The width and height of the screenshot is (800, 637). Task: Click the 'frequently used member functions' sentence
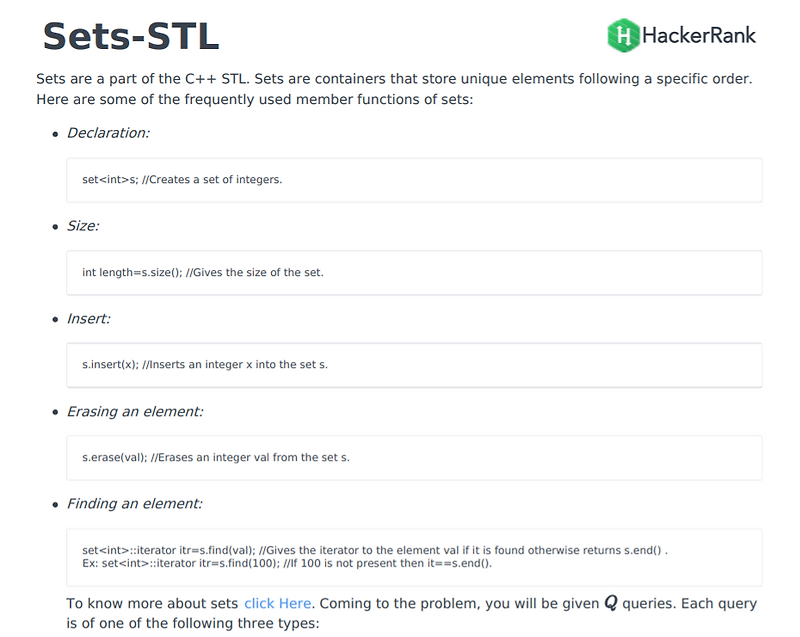tap(255, 99)
